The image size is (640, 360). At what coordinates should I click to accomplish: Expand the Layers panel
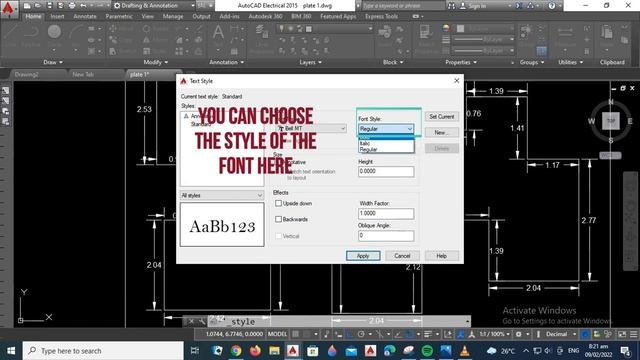click(x=311, y=62)
